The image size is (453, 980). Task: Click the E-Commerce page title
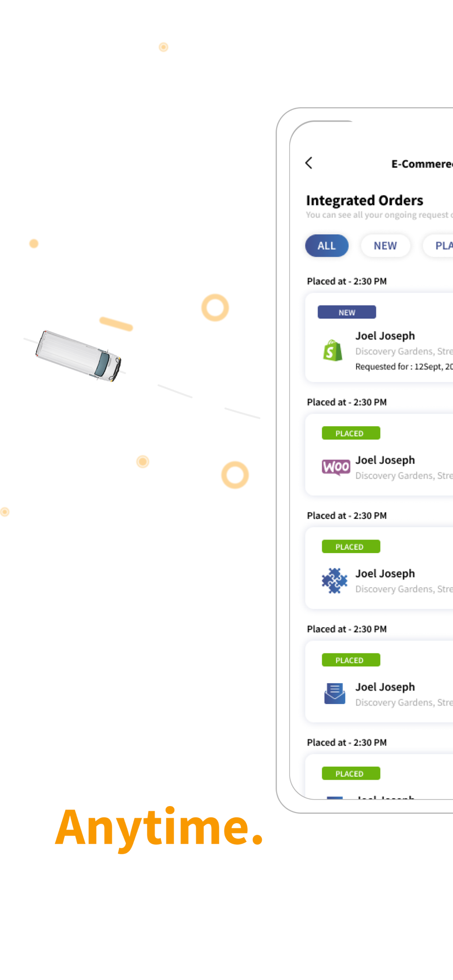[x=422, y=164]
